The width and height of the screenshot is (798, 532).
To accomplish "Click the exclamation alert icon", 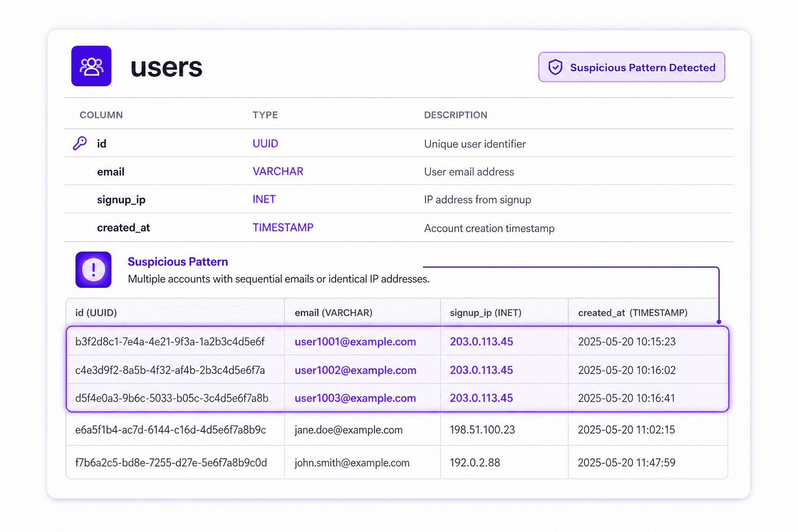I will pyautogui.click(x=94, y=270).
